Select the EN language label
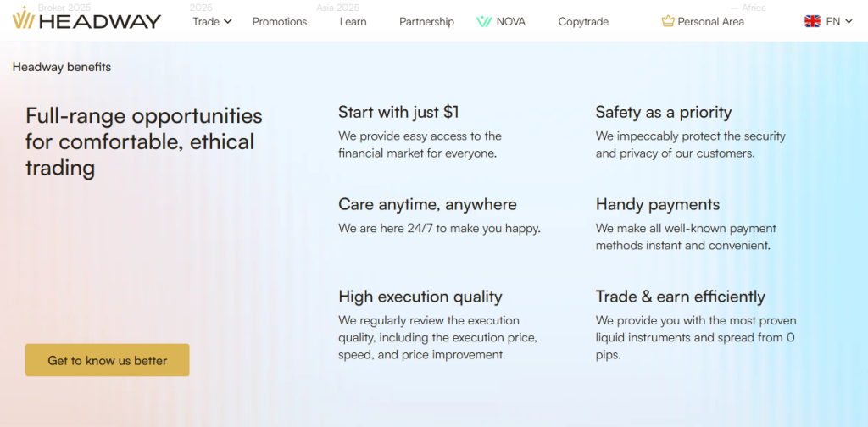 833,21
